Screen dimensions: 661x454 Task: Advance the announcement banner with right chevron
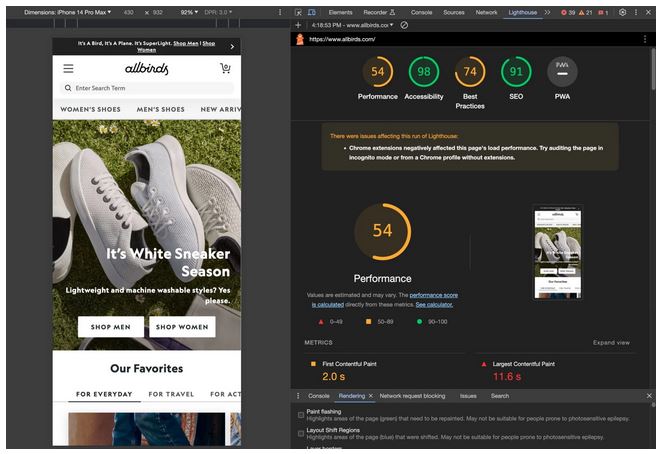232,46
